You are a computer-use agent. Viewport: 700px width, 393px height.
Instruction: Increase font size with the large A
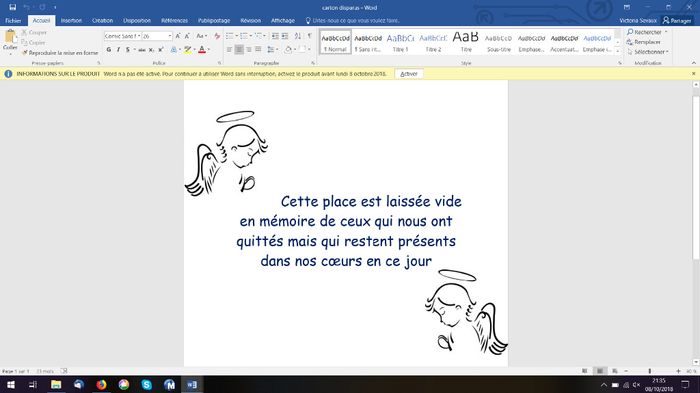(x=178, y=36)
